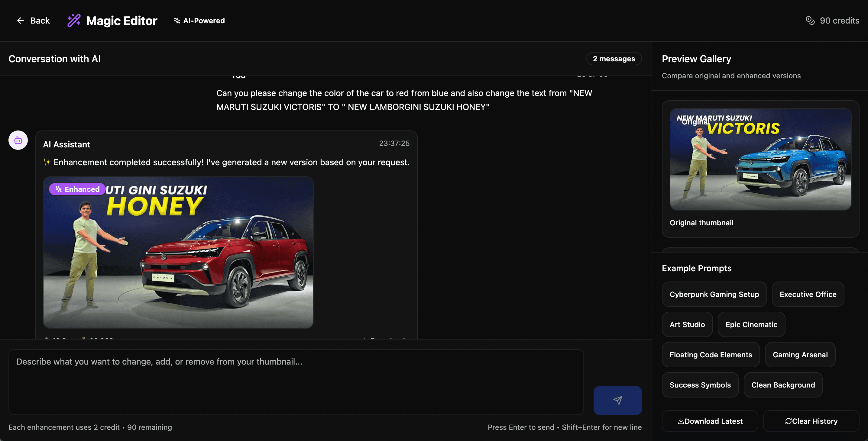Image resolution: width=868 pixels, height=441 pixels.
Task: Open the original blue car thumbnail
Action: tap(760, 159)
